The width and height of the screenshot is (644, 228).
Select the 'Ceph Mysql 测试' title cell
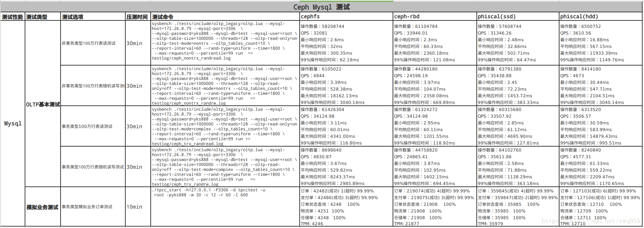pyautogui.click(x=321, y=7)
